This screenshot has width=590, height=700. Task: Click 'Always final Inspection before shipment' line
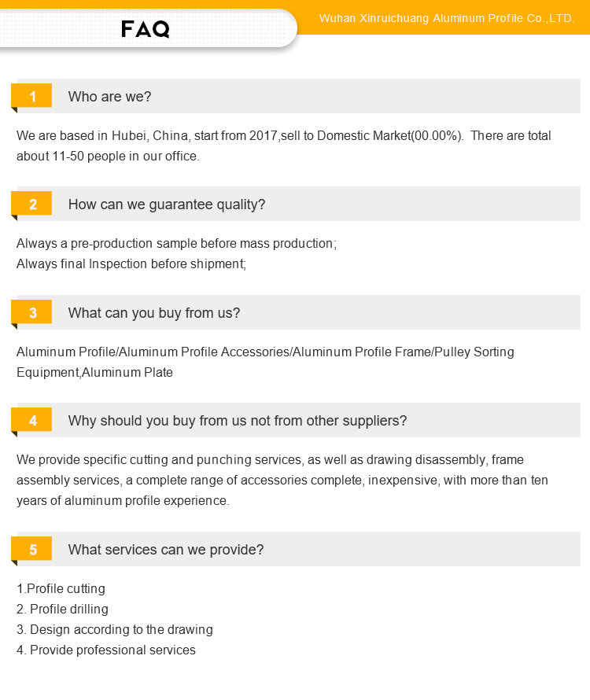(131, 263)
